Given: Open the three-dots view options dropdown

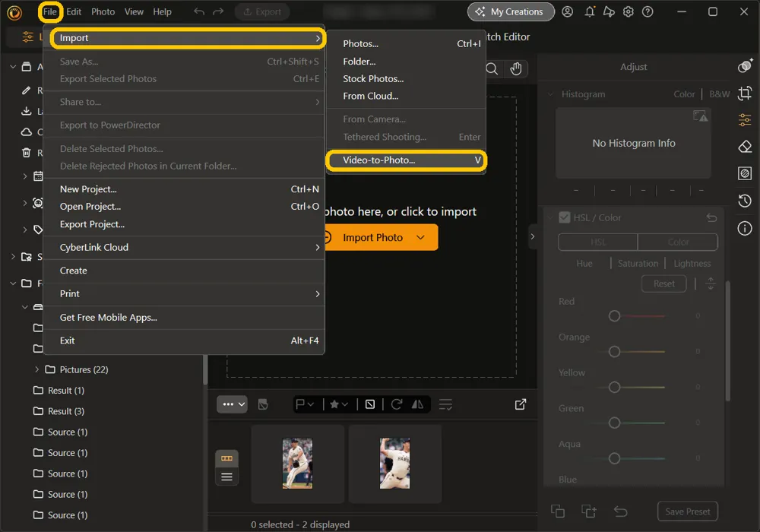Looking at the screenshot, I should point(232,404).
